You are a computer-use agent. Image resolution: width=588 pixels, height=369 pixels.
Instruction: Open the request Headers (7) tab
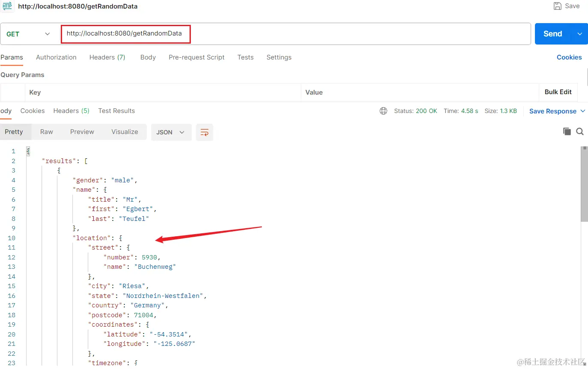[x=107, y=57]
